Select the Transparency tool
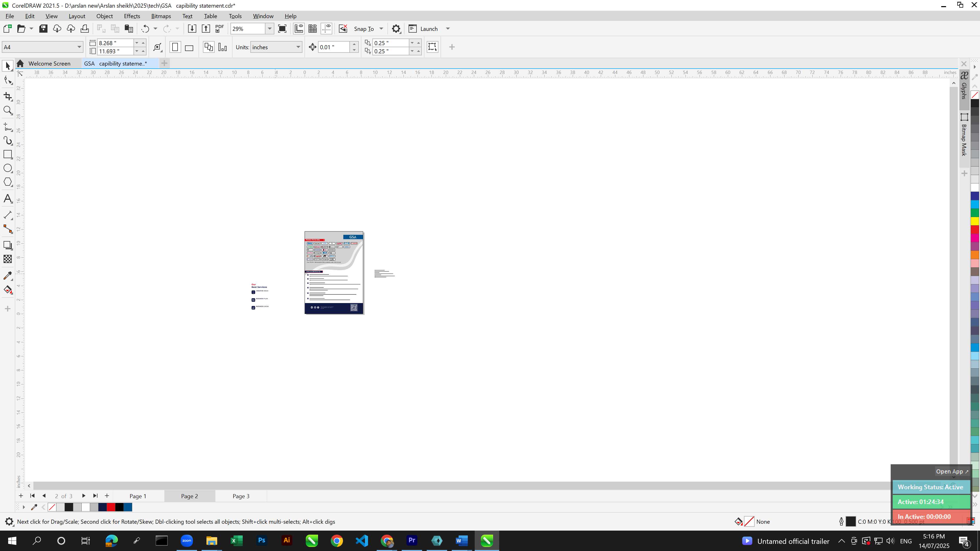This screenshot has width=980, height=551. coord(8,259)
